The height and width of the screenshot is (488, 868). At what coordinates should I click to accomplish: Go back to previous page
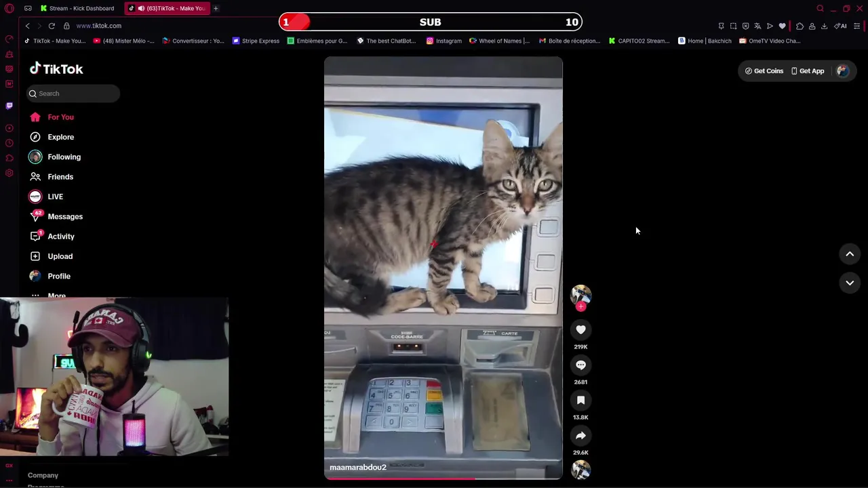[x=27, y=26]
